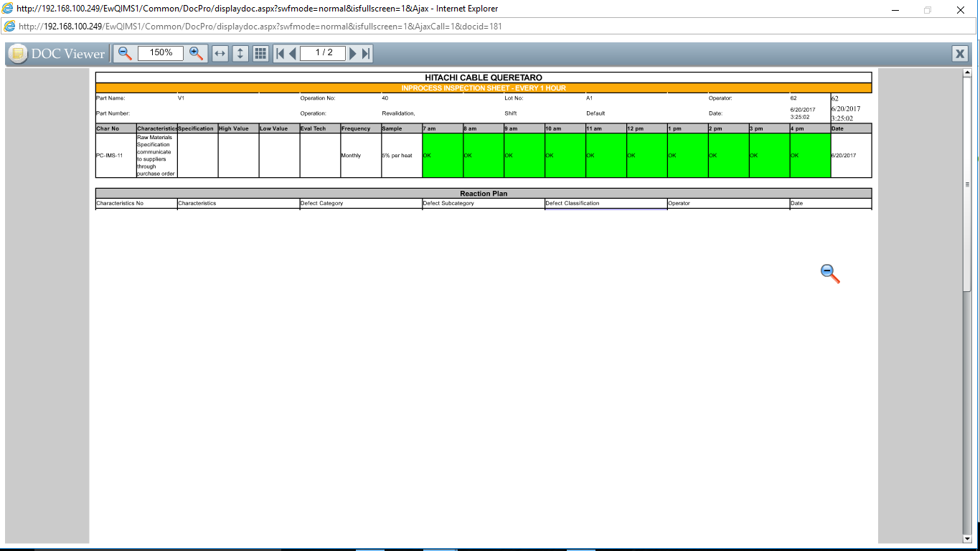This screenshot has width=980, height=551.
Task: Jump to the first page
Action: (x=280, y=53)
